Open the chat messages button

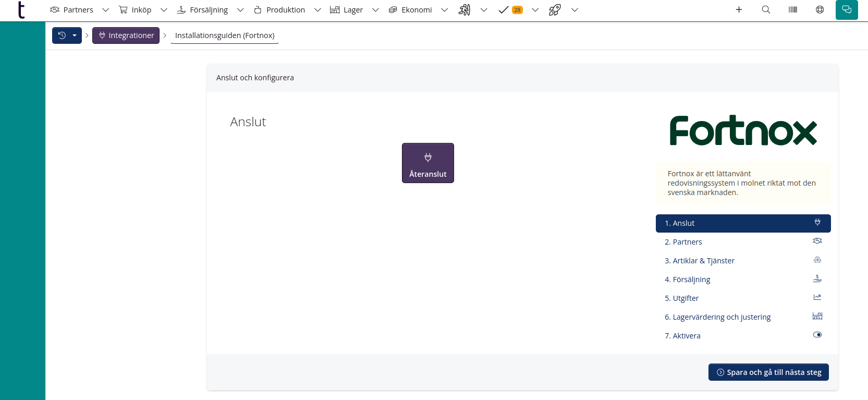[847, 10]
